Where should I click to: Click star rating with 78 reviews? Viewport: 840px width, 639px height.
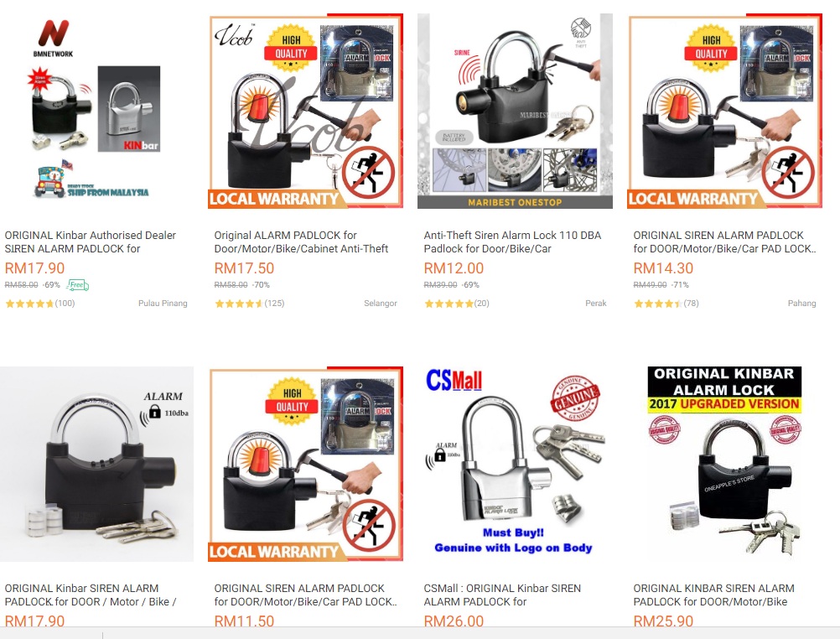coord(666,304)
